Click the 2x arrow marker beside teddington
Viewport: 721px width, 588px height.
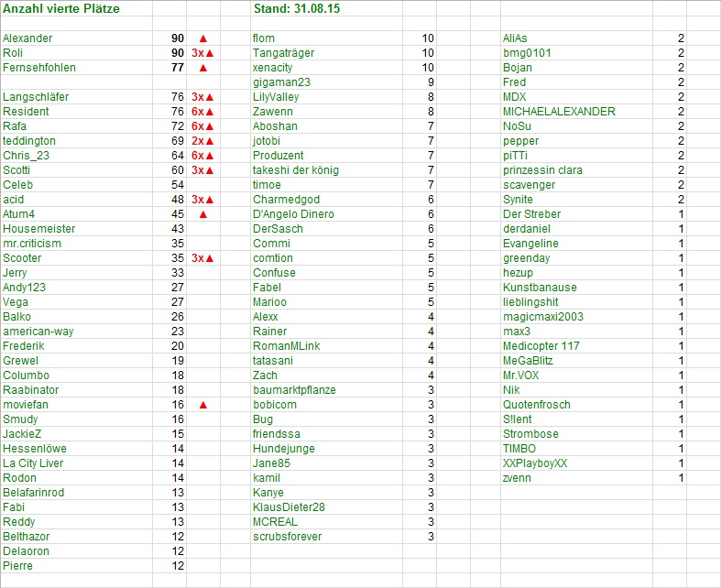[202, 141]
